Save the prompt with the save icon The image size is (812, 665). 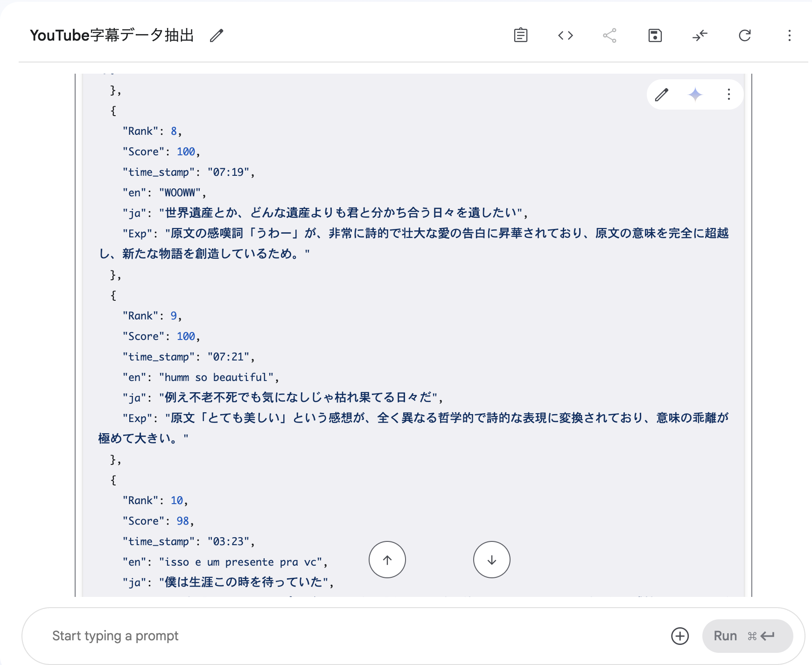point(655,35)
